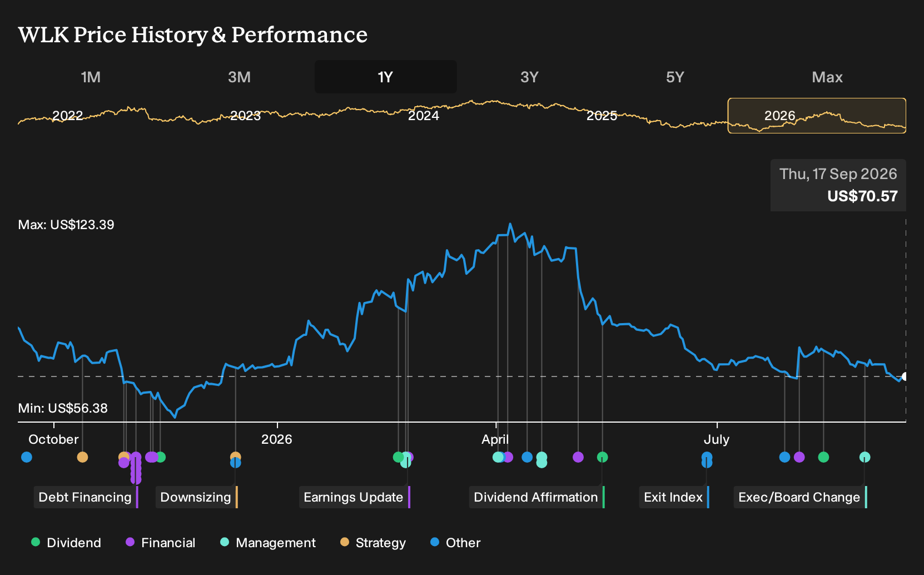The width and height of the screenshot is (924, 575).
Task: Click the 2026 label on the main chart axis
Action: point(276,439)
